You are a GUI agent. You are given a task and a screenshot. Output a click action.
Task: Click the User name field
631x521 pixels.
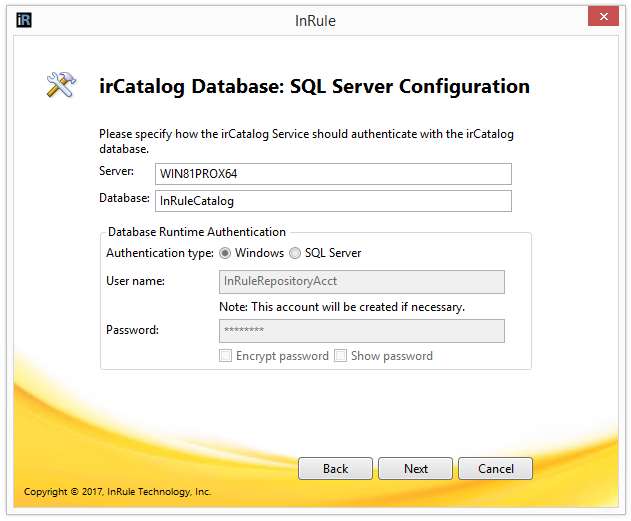pos(362,282)
